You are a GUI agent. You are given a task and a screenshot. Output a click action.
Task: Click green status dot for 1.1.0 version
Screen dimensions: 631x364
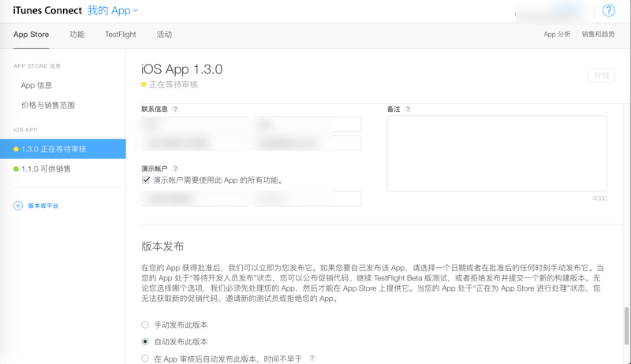point(16,169)
